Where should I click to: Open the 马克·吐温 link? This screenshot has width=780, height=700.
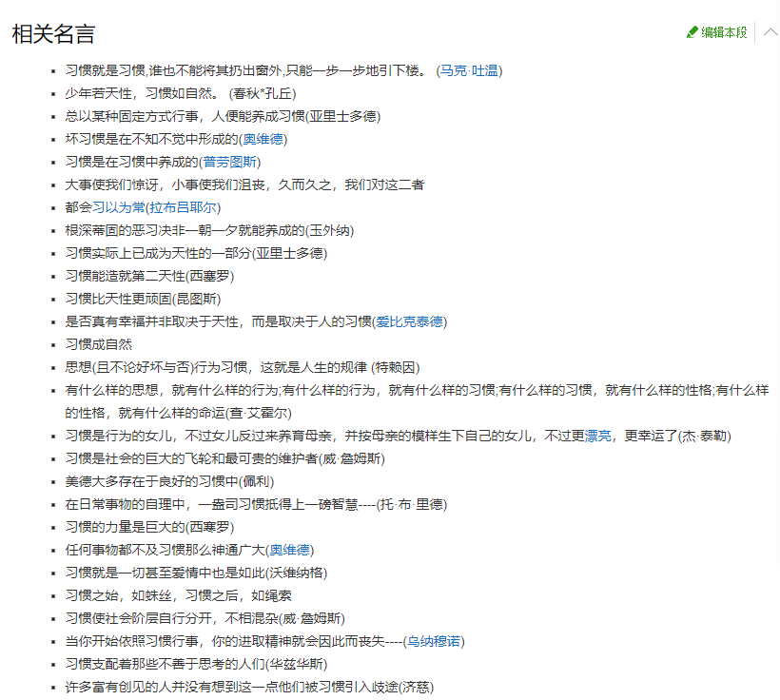pos(469,70)
